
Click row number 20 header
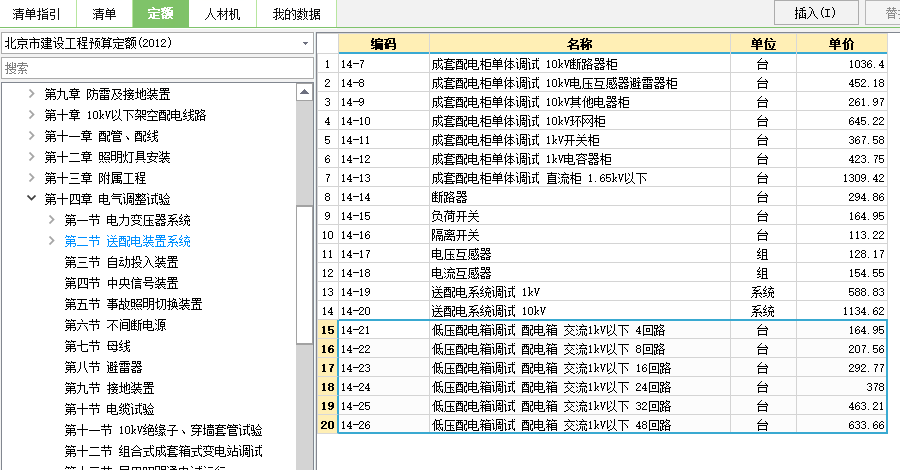click(x=327, y=425)
